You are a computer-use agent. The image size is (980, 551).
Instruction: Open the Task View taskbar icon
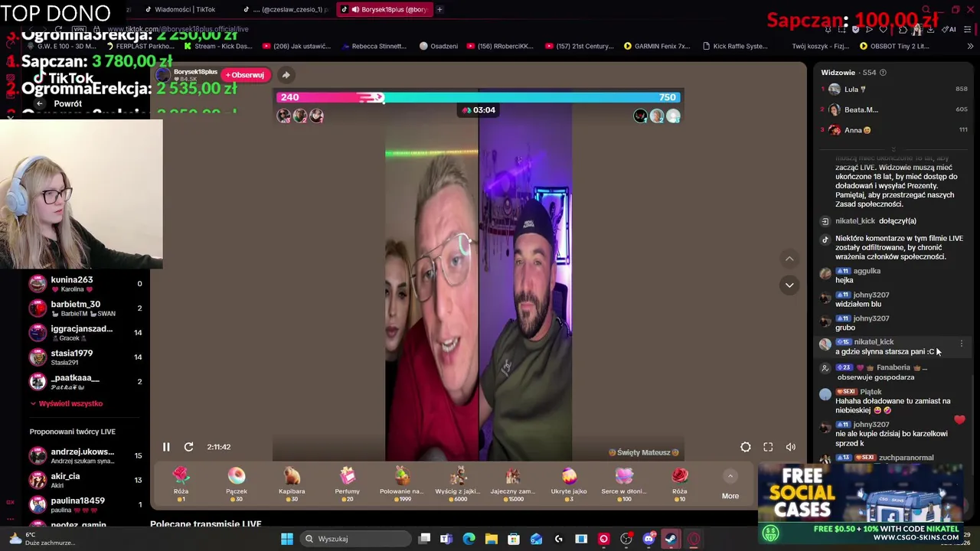point(424,539)
